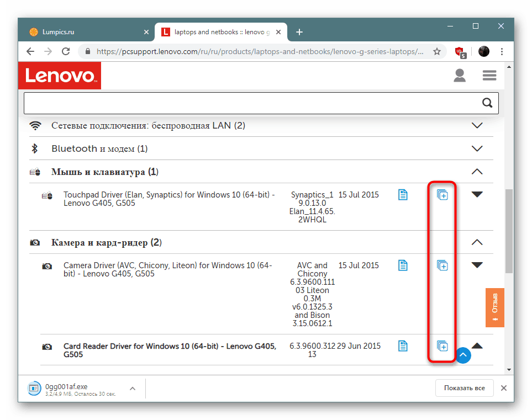
Task: Go back to the previous page
Action: click(30, 51)
